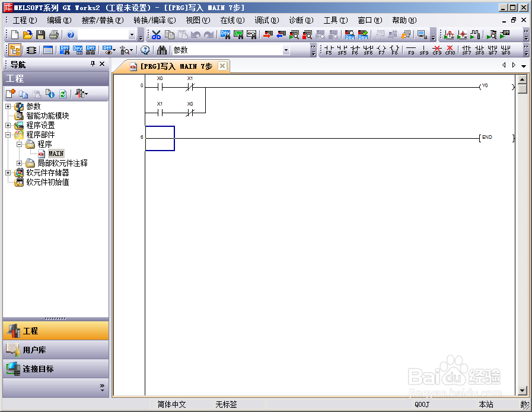
Task: Insert normally closed contact F6
Action: pyautogui.click(x=355, y=50)
